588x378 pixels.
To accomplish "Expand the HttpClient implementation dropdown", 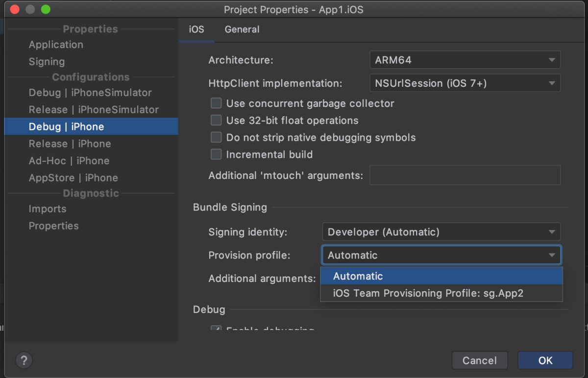I will click(465, 83).
